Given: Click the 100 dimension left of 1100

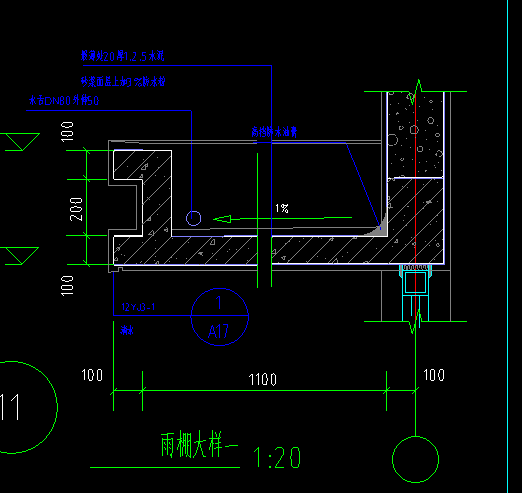Looking at the screenshot, I should pos(92,375).
